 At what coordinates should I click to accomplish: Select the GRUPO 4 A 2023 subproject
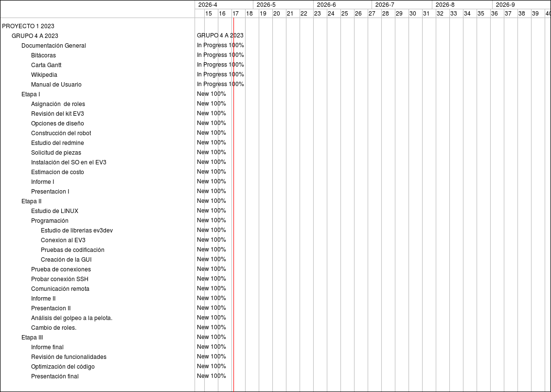35,36
